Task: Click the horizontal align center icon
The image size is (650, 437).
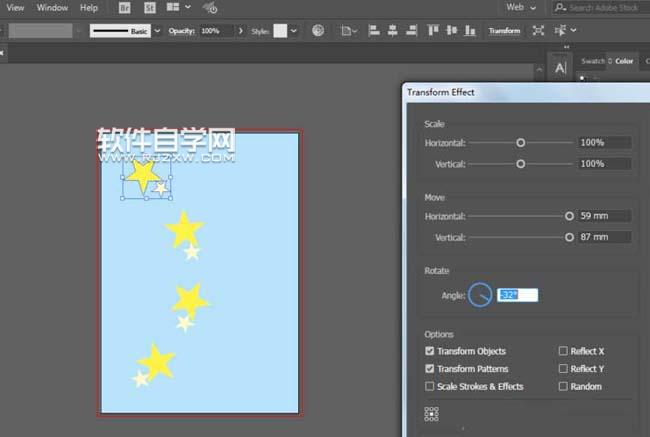Action: (391, 31)
